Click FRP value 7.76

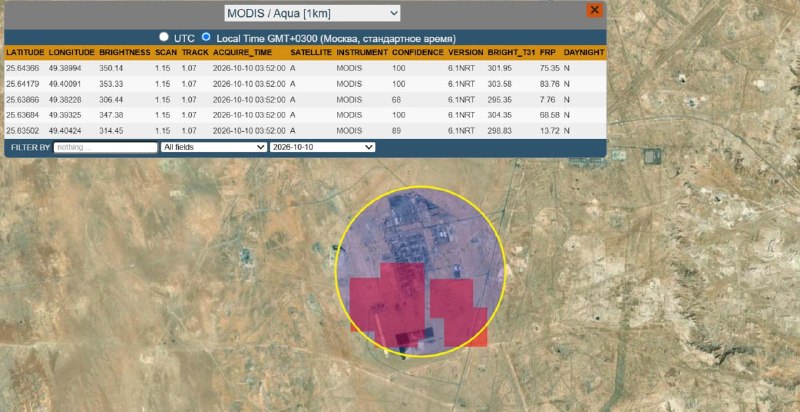[548, 100]
